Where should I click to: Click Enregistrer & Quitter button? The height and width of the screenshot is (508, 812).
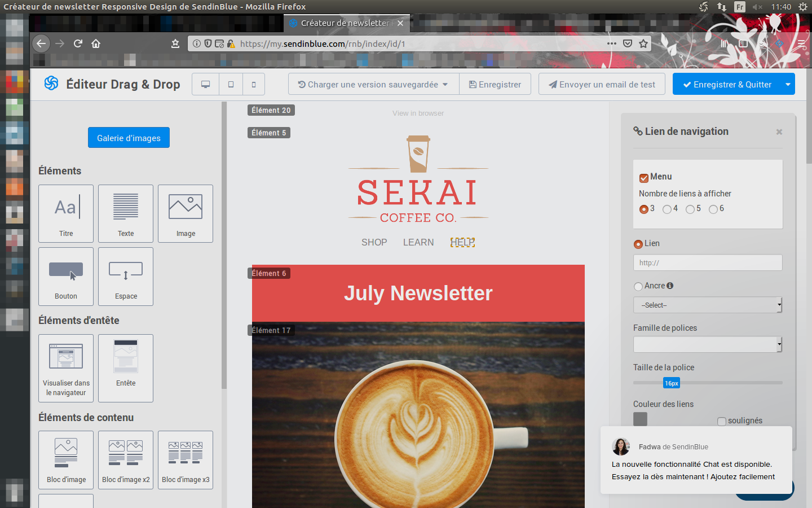coord(727,84)
